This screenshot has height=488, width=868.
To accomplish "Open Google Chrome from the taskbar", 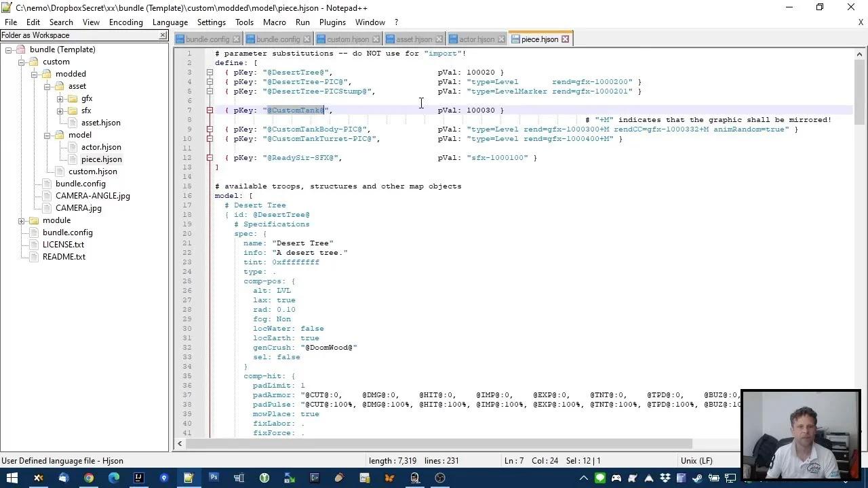I will click(x=89, y=478).
